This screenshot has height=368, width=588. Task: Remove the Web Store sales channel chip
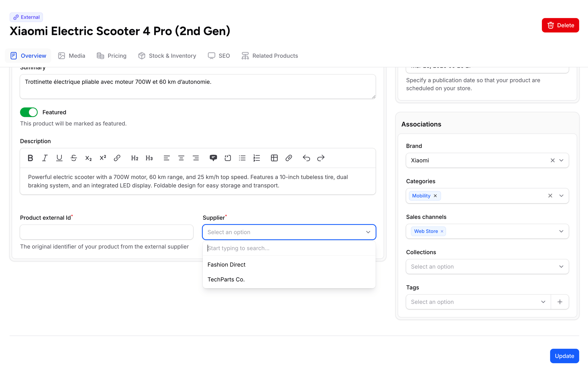pos(442,231)
